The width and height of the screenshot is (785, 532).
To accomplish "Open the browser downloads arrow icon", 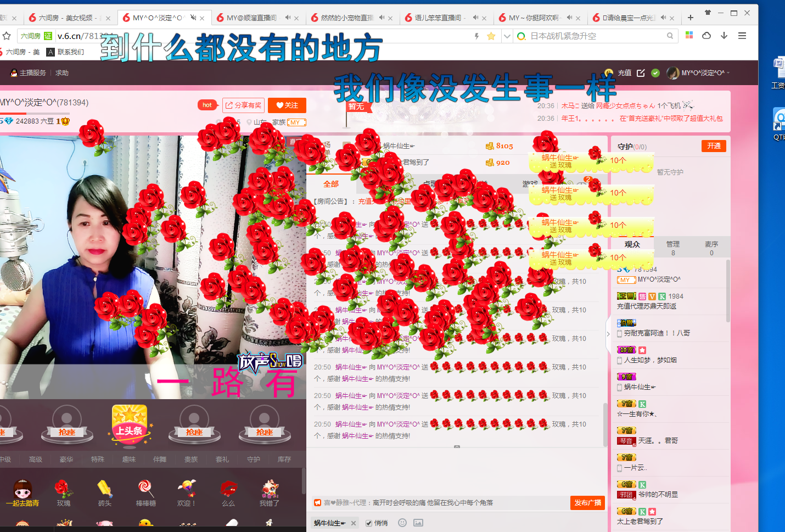I will [x=724, y=36].
